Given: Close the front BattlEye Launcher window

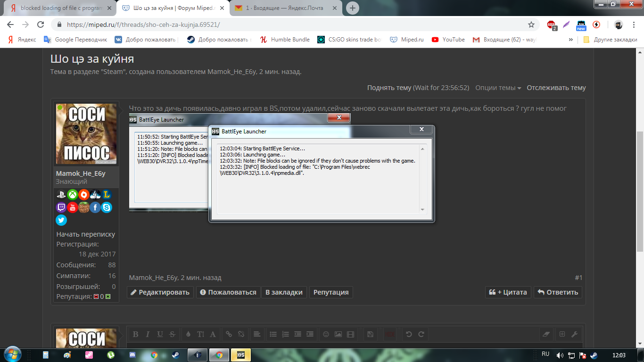Looking at the screenshot, I should [421, 129].
